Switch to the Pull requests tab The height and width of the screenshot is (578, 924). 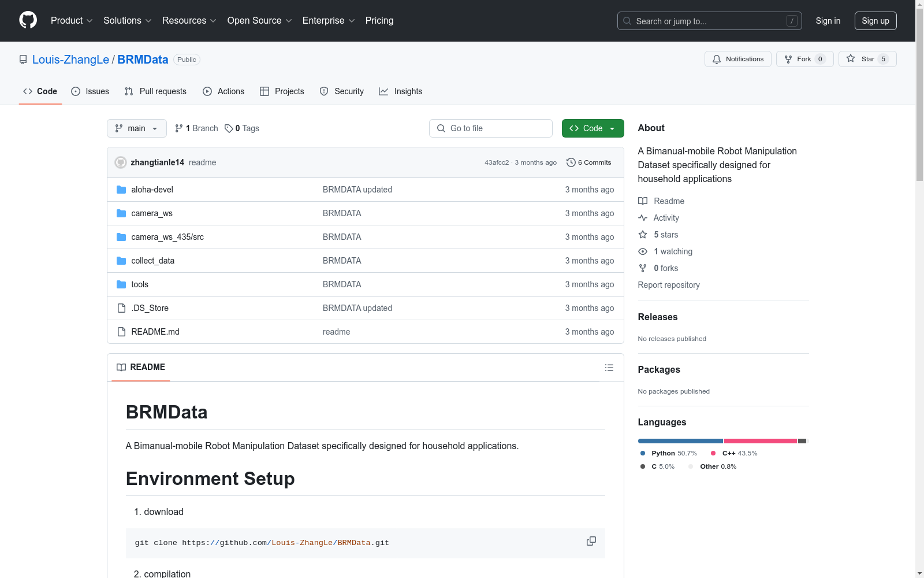click(x=155, y=91)
